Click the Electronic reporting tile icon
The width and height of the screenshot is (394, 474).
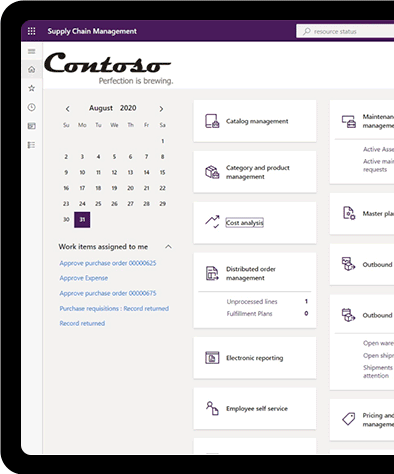tap(212, 358)
